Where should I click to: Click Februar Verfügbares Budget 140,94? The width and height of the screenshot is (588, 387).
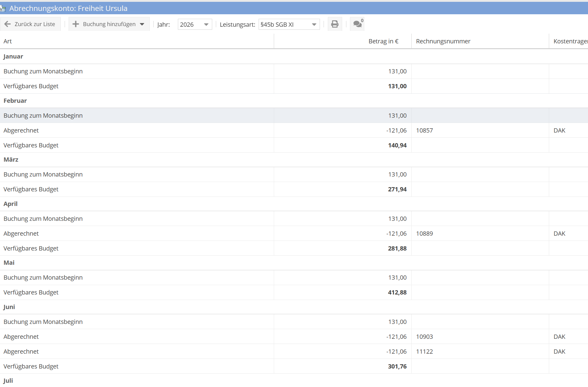(x=397, y=145)
